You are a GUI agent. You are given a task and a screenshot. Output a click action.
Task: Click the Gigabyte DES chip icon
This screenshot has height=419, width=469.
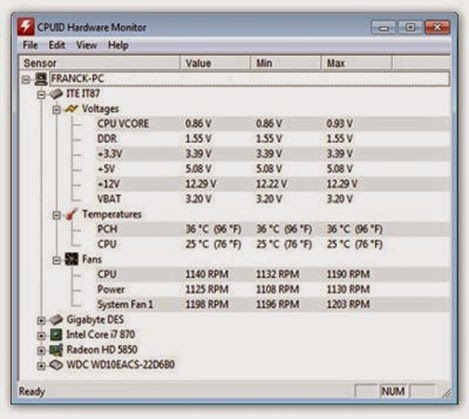tap(56, 320)
